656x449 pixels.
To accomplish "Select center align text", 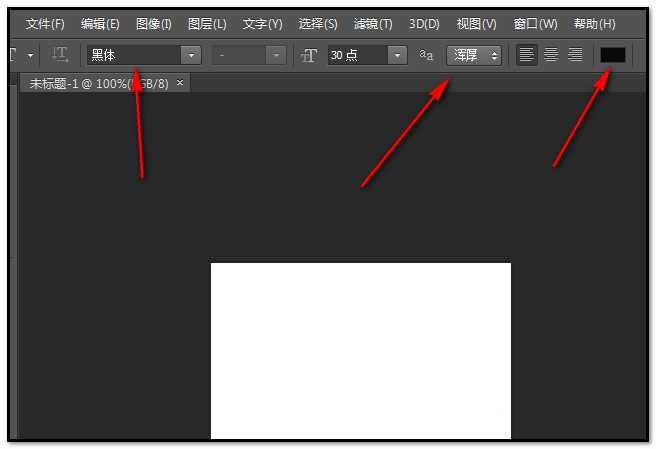I will (550, 55).
